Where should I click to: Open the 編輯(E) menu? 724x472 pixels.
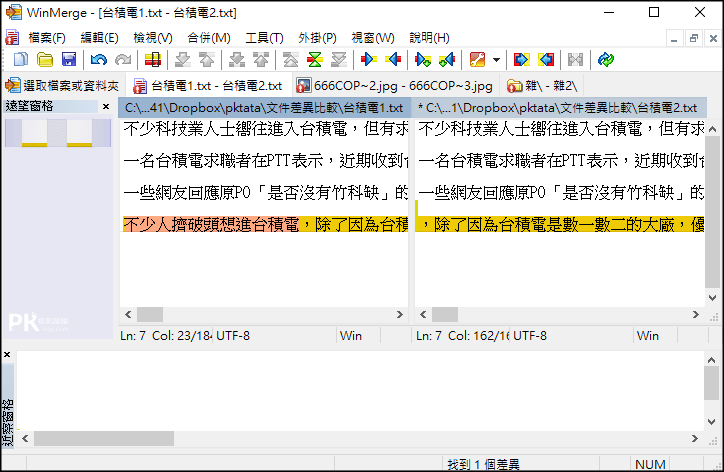point(99,38)
